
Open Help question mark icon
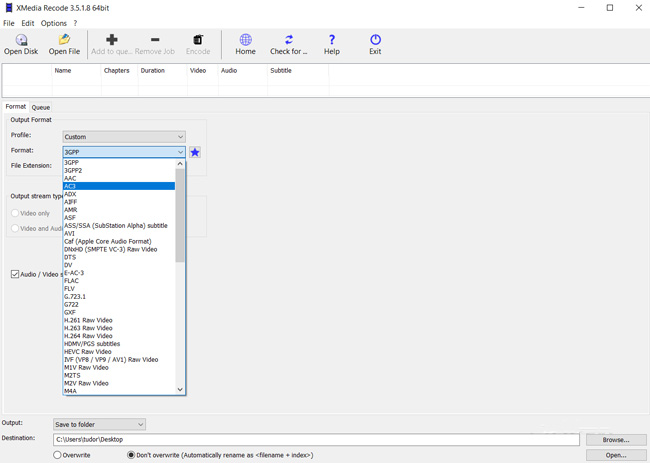coord(332,39)
